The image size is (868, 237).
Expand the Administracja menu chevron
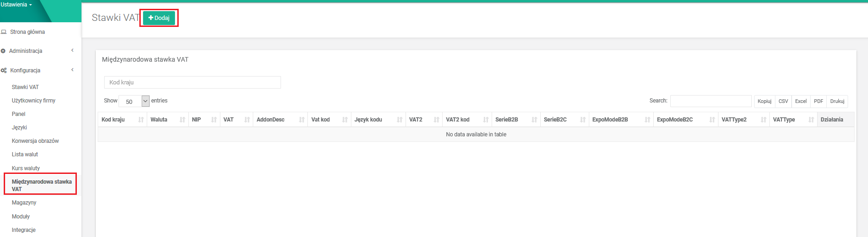click(x=72, y=51)
